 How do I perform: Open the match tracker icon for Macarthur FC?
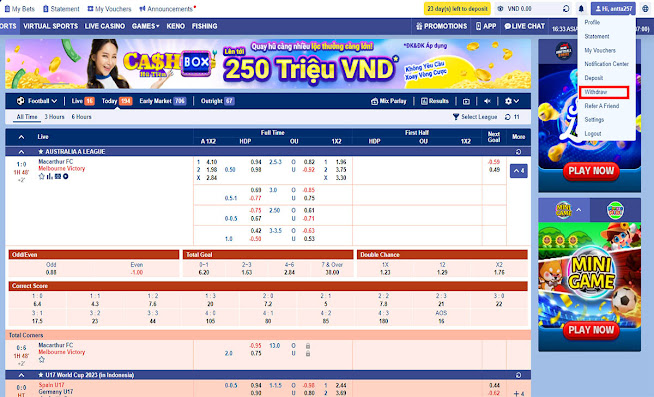pyautogui.click(x=58, y=176)
